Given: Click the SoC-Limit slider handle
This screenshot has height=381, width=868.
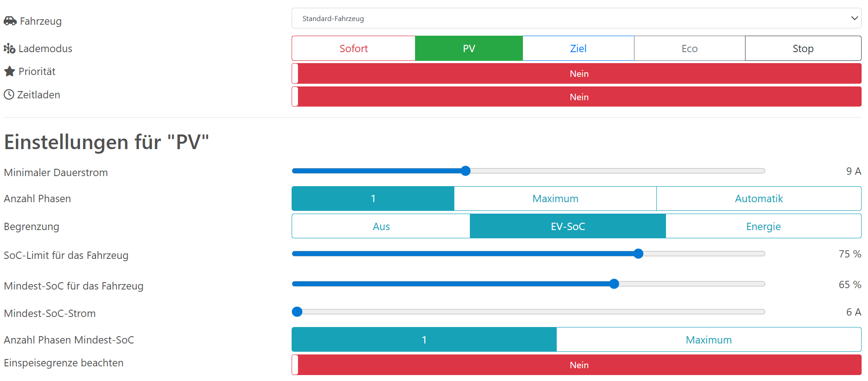Looking at the screenshot, I should [x=639, y=254].
